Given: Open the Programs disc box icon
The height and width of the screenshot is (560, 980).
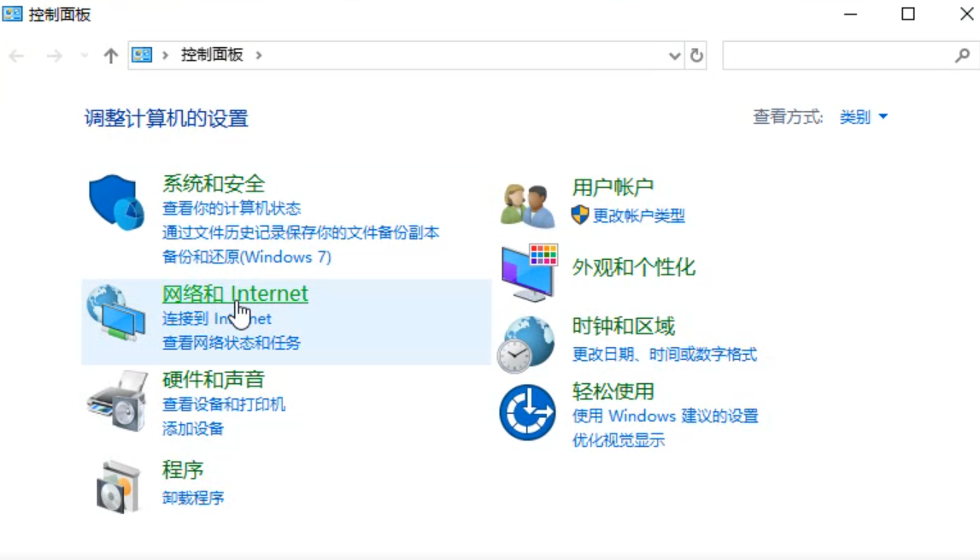Looking at the screenshot, I should point(118,486).
